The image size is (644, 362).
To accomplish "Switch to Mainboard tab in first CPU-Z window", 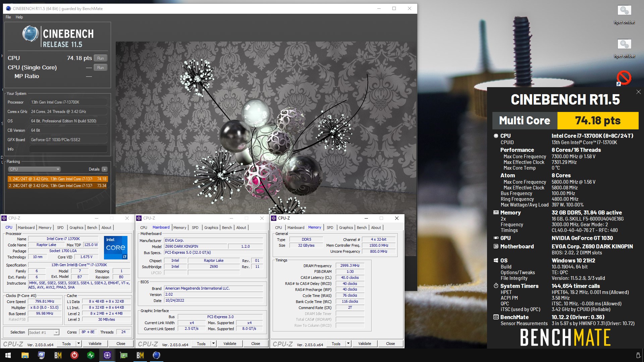I will click(26, 228).
